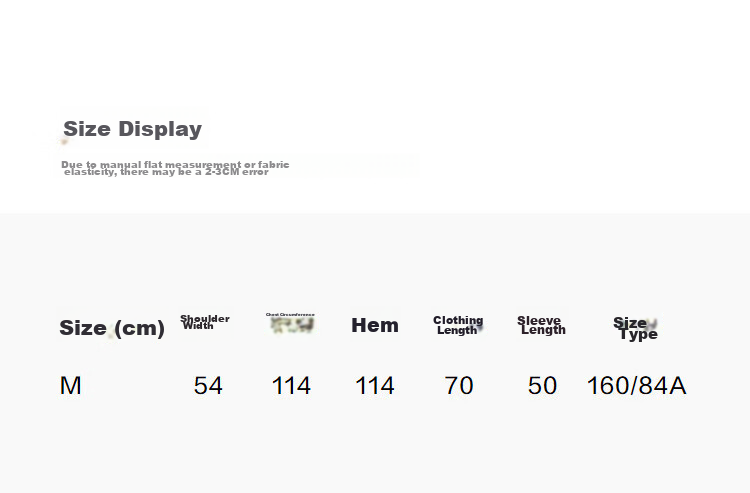Click the tiny "Chest Circumference" label
The height and width of the screenshot is (493, 750).
[x=290, y=315]
